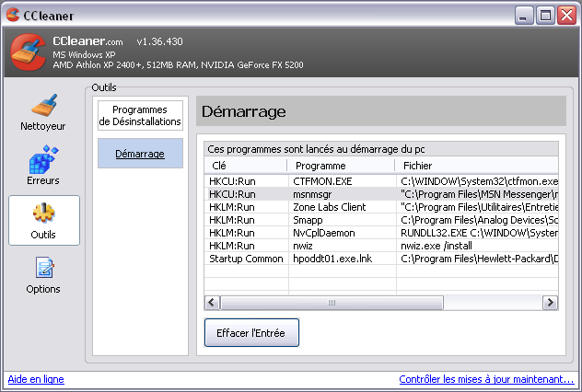Click Contrôler les mises à jour maintenant link
The image size is (582, 392).
pyautogui.click(x=486, y=379)
